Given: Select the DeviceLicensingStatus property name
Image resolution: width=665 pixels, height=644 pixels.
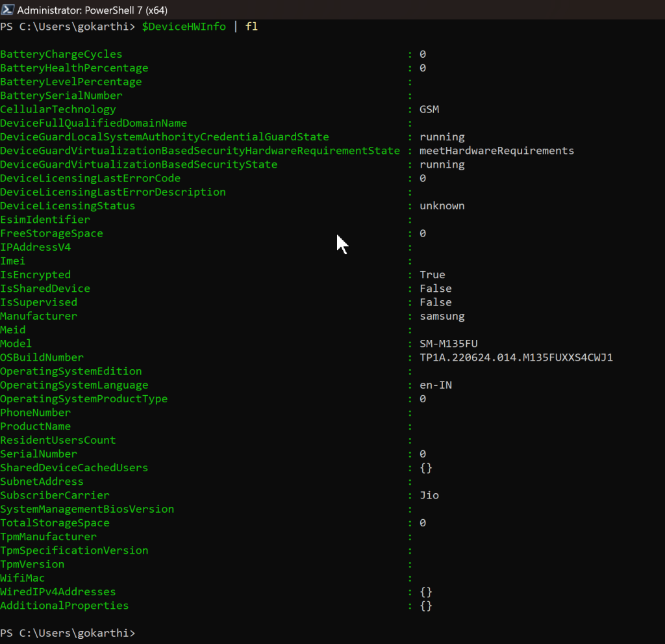Looking at the screenshot, I should 68,206.
